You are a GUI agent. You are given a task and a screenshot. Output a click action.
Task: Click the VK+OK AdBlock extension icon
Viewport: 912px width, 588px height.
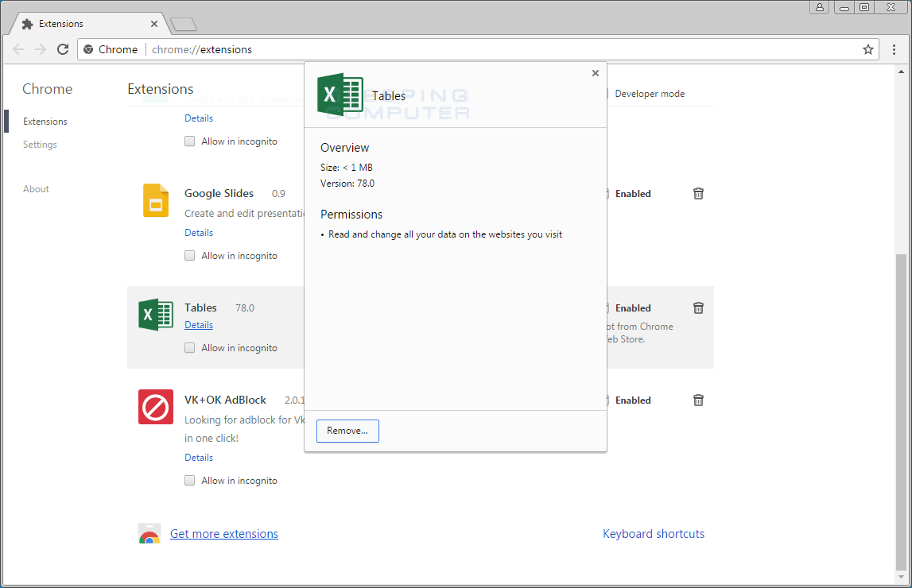click(x=155, y=407)
